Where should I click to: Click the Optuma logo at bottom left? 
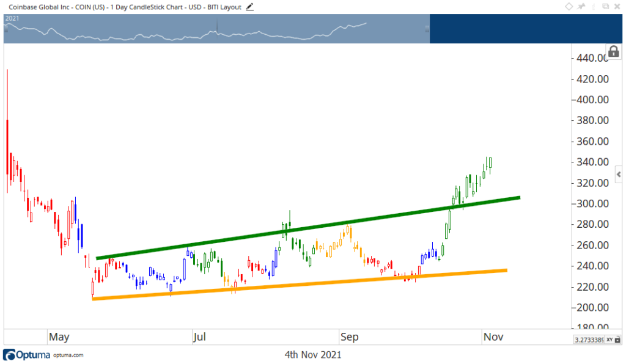click(27, 354)
